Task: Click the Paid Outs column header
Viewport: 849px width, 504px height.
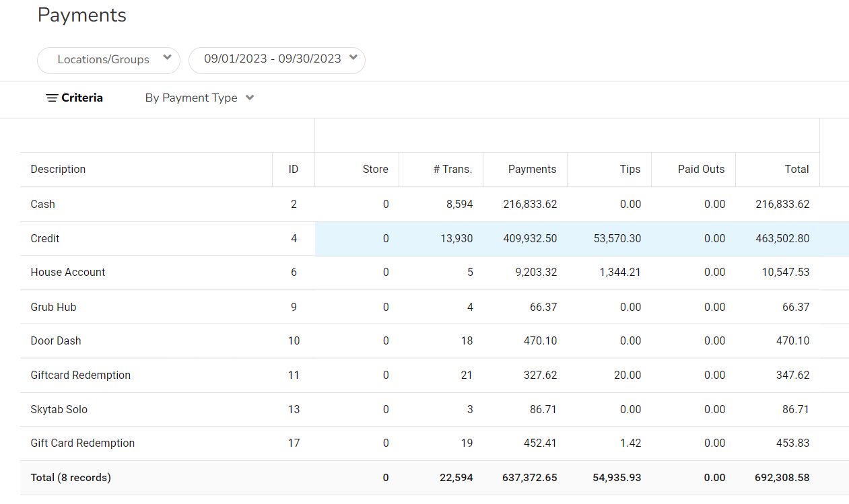Action: tap(701, 170)
